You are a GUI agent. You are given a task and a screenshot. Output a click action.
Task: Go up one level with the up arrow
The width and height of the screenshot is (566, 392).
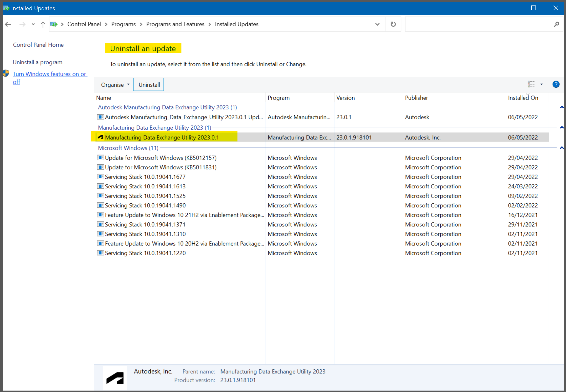(x=43, y=24)
